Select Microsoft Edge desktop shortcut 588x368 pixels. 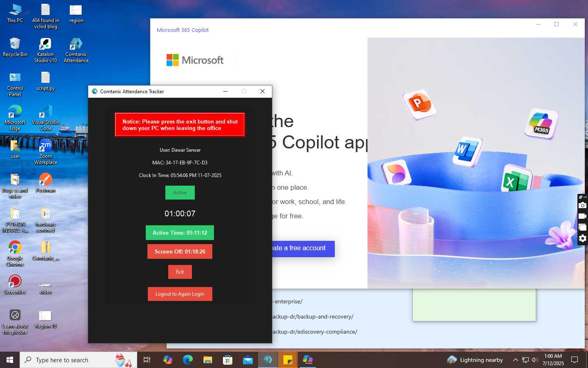click(x=15, y=118)
